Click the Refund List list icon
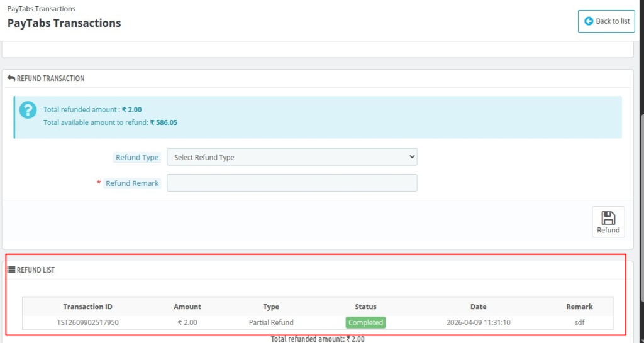Screen dimensions: 644x343 (x=11, y=269)
